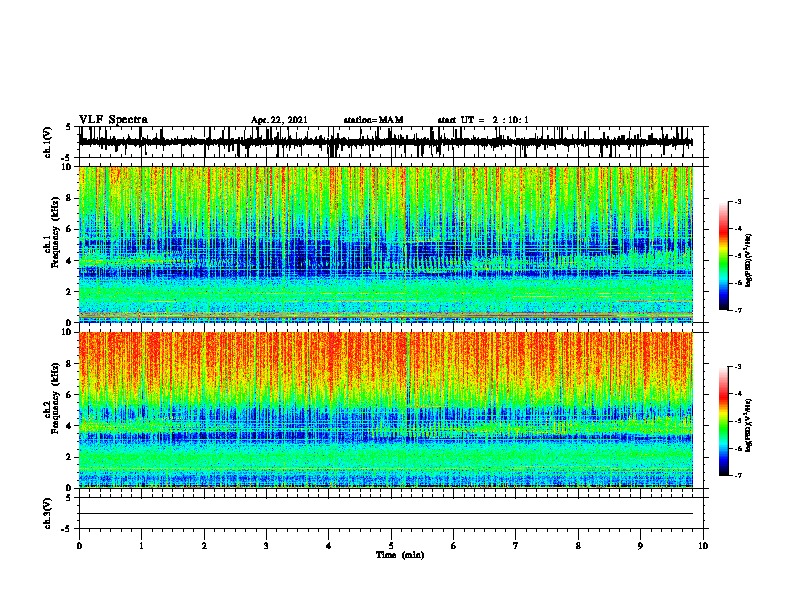Click the "Time (min)" x-axis label

(x=400, y=555)
